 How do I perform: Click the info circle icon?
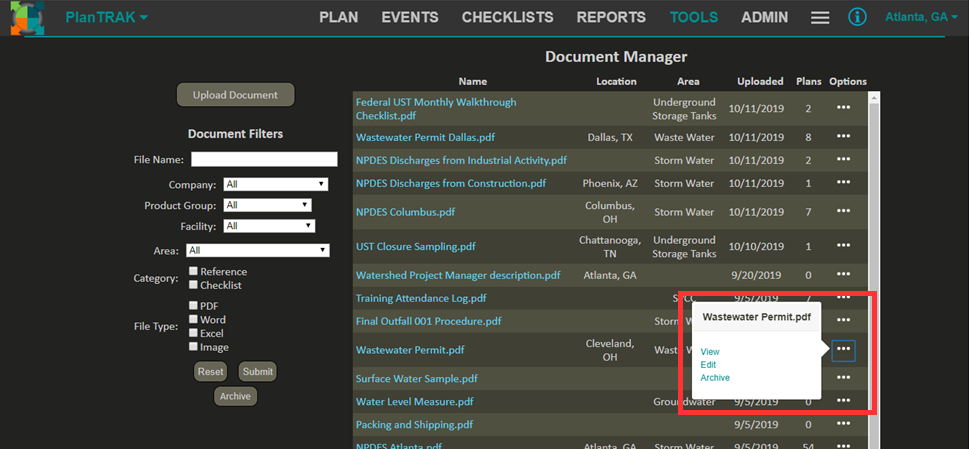pos(857,17)
